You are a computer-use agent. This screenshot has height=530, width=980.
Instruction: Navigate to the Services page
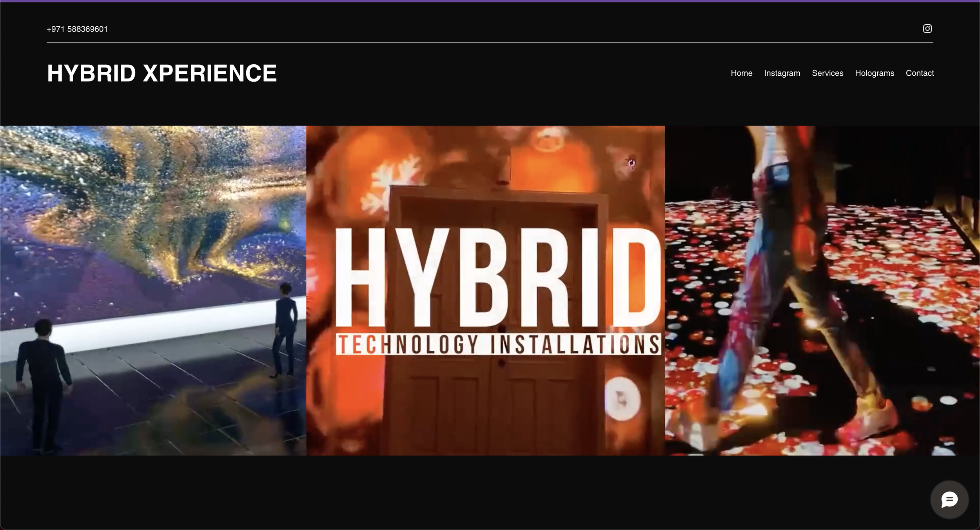tap(827, 73)
